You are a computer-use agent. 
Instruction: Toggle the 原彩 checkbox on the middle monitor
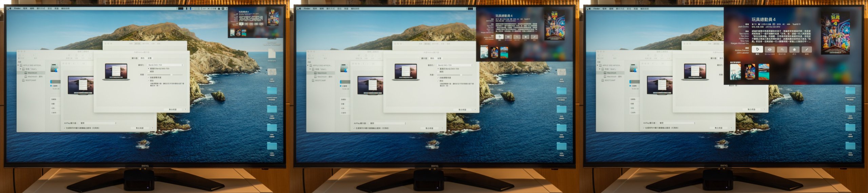tap(438, 81)
